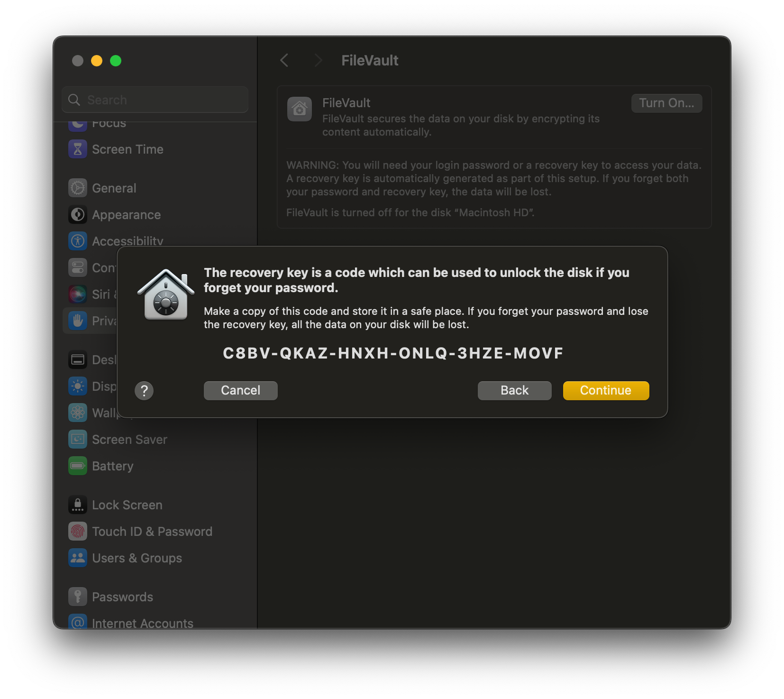The width and height of the screenshot is (784, 699).
Task: Open Users & Groups settings
Action: (x=155, y=558)
